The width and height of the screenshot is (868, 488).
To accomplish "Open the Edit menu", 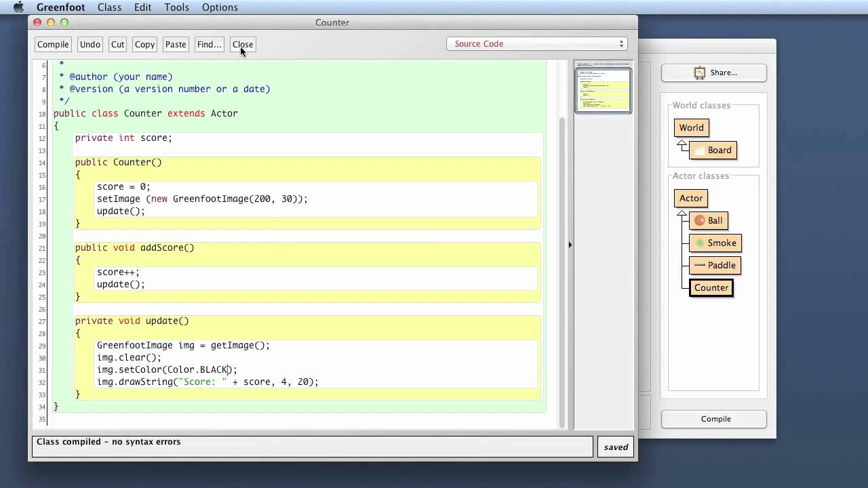I will coord(142,7).
